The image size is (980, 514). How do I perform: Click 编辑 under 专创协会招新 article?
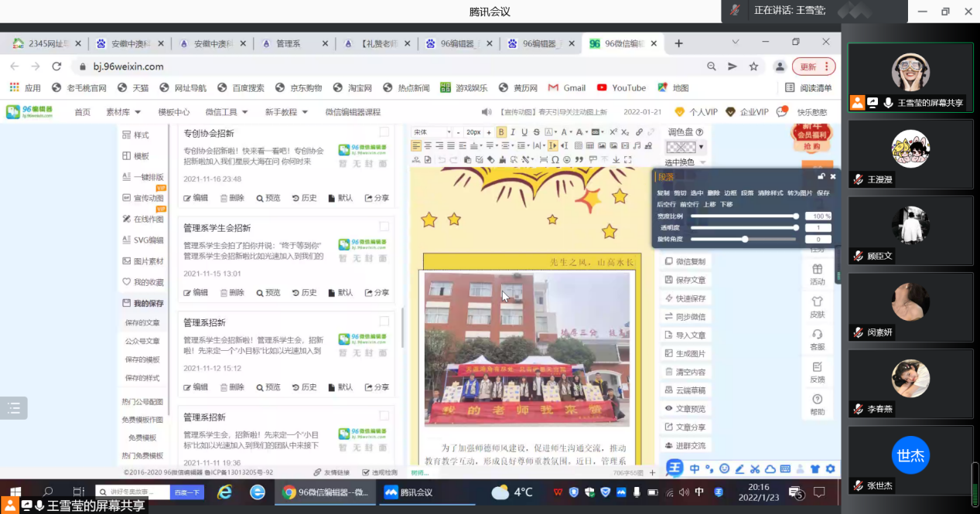coord(196,198)
